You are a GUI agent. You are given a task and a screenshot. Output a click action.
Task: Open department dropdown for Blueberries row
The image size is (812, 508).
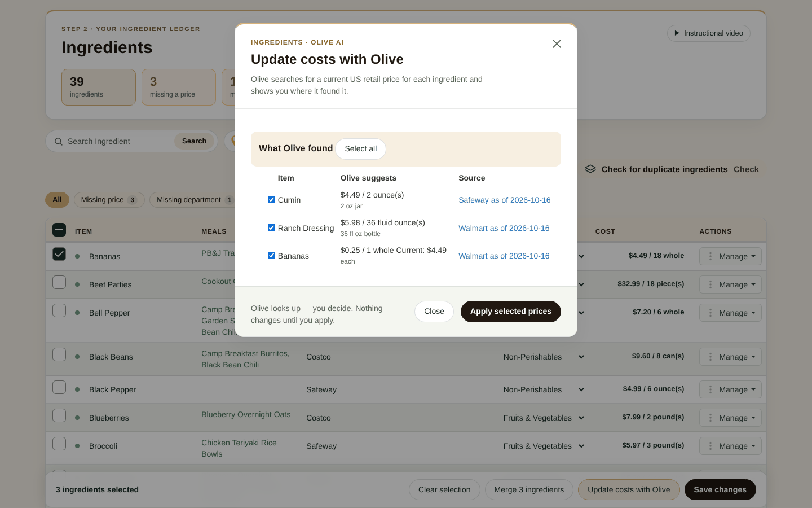[x=544, y=418]
